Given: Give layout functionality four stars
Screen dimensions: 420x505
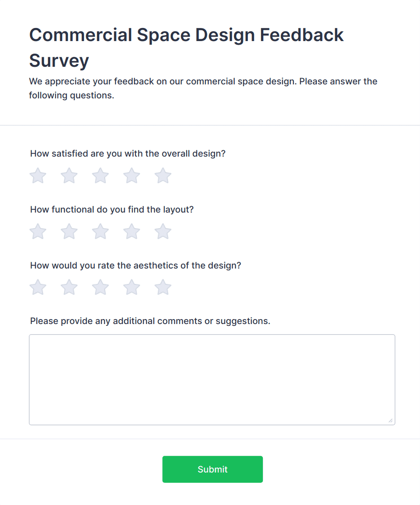Looking at the screenshot, I should pos(131,232).
